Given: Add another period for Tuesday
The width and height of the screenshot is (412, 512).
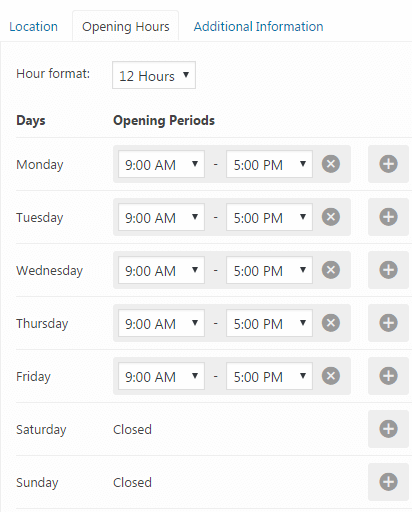Looking at the screenshot, I should pyautogui.click(x=388, y=217).
